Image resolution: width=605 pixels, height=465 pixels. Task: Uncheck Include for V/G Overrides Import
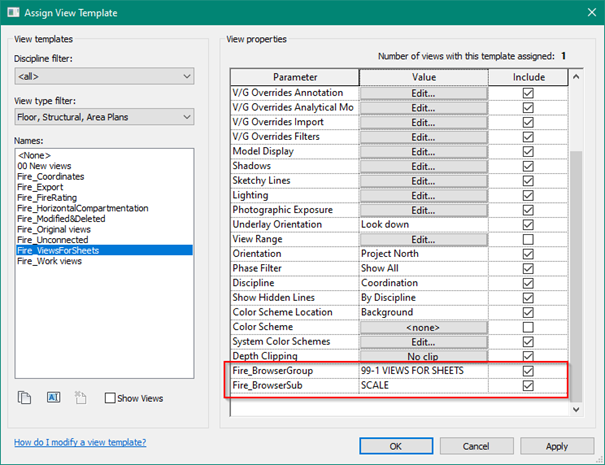pyautogui.click(x=528, y=122)
